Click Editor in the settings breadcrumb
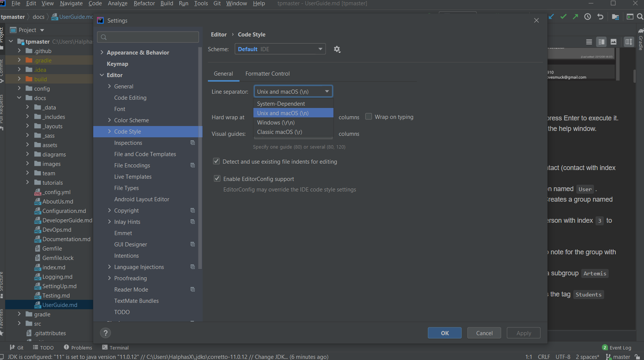Image resolution: width=644 pixels, height=360 pixels. tap(219, 34)
